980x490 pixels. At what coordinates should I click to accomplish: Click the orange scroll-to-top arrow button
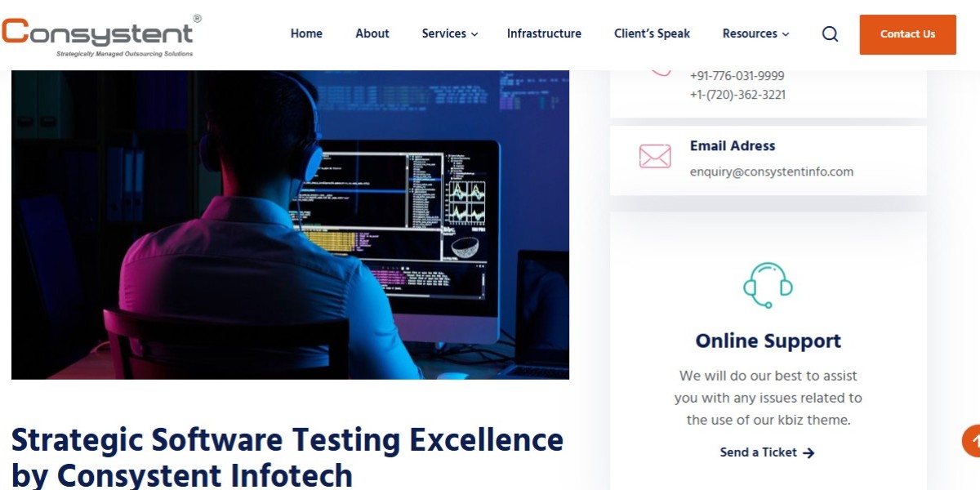[x=971, y=441]
